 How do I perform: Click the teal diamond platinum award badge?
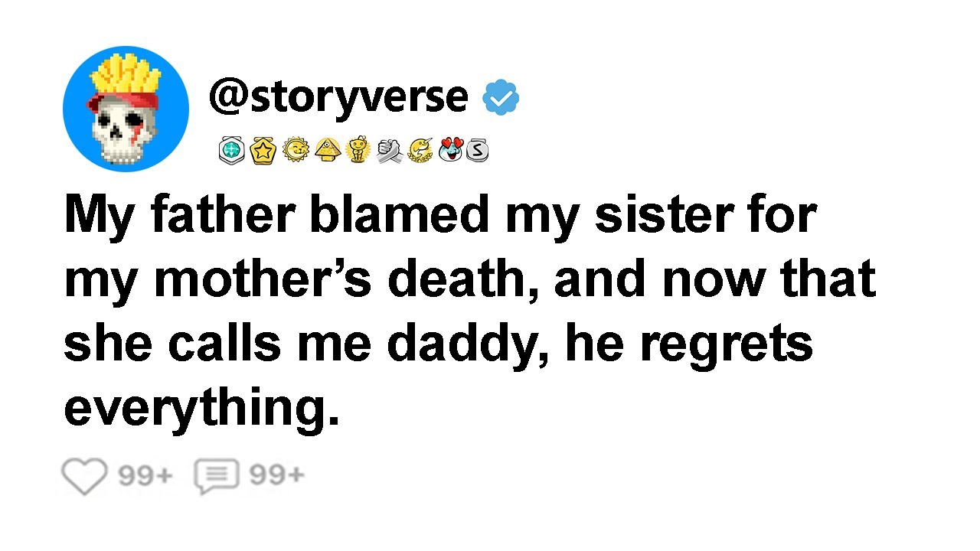tap(230, 151)
